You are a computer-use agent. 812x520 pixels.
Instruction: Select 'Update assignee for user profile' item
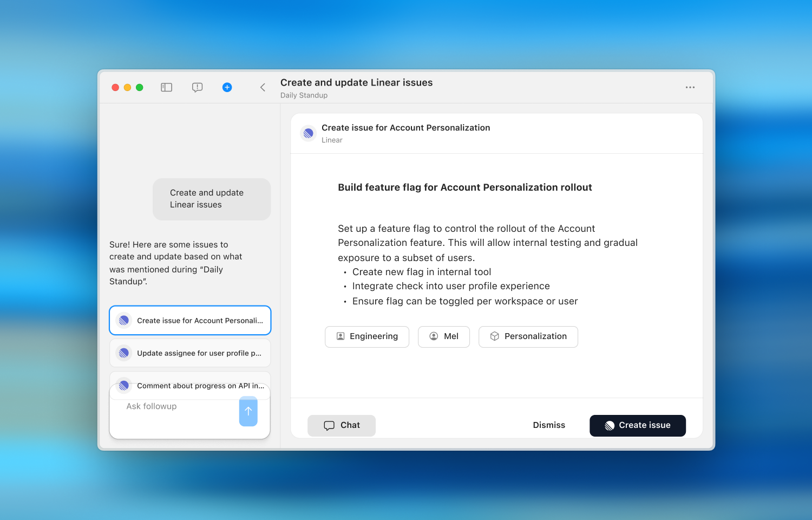tap(190, 353)
